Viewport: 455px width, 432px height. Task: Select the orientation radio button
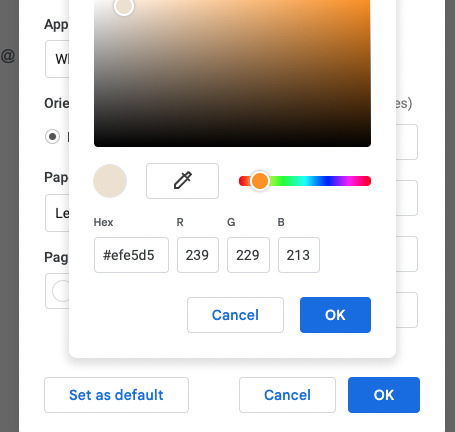tap(52, 137)
